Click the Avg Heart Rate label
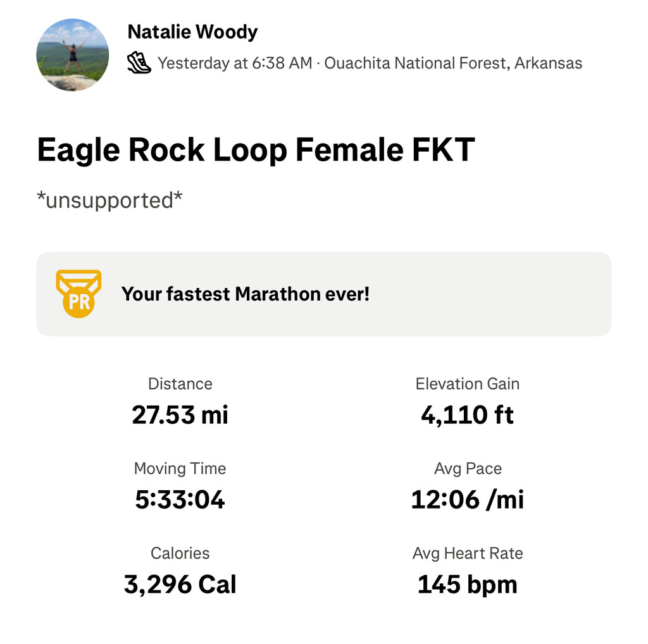 [x=468, y=554]
